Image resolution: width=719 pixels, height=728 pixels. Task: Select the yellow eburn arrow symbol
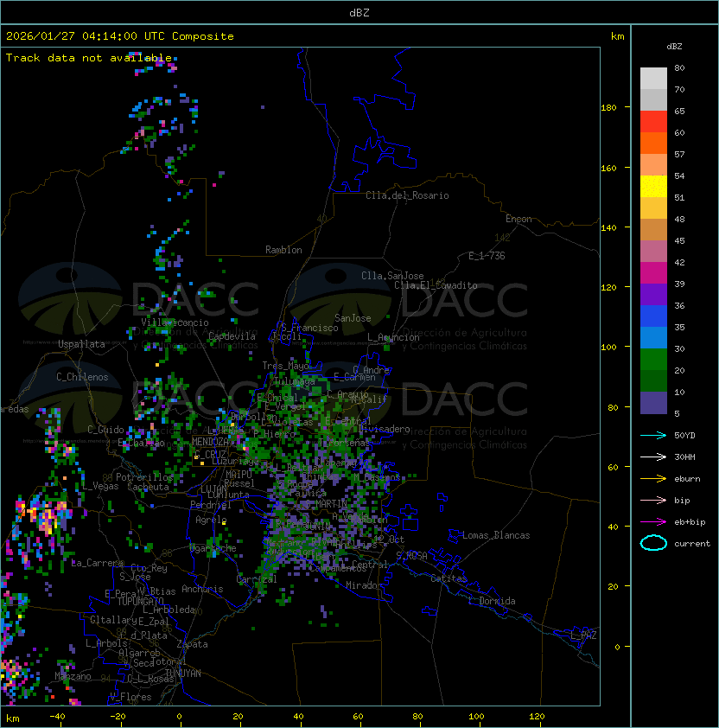click(653, 478)
